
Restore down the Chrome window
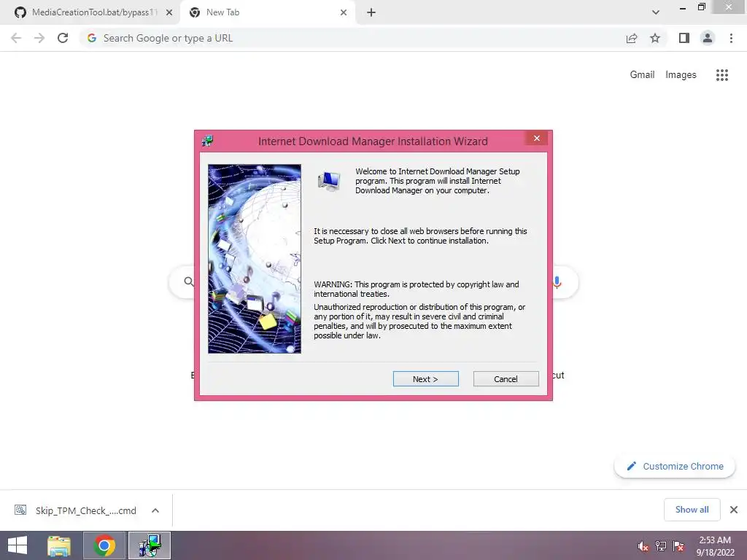click(701, 7)
